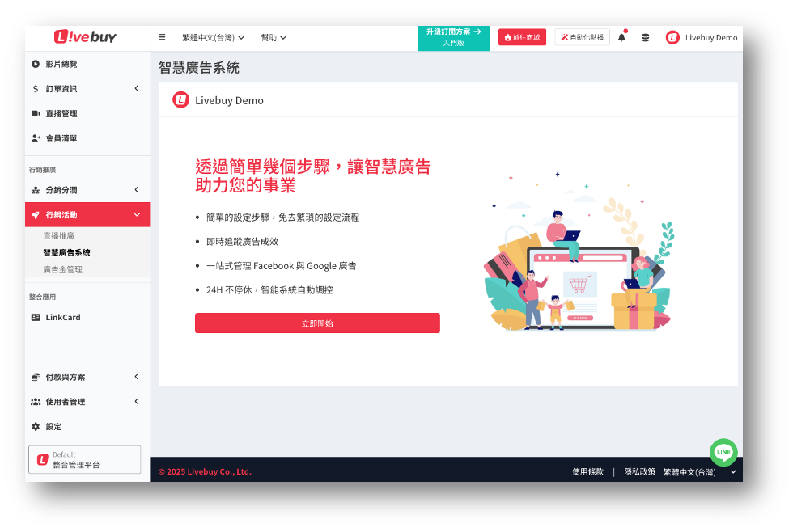Open 影片總覽 from sidebar

pyautogui.click(x=61, y=64)
